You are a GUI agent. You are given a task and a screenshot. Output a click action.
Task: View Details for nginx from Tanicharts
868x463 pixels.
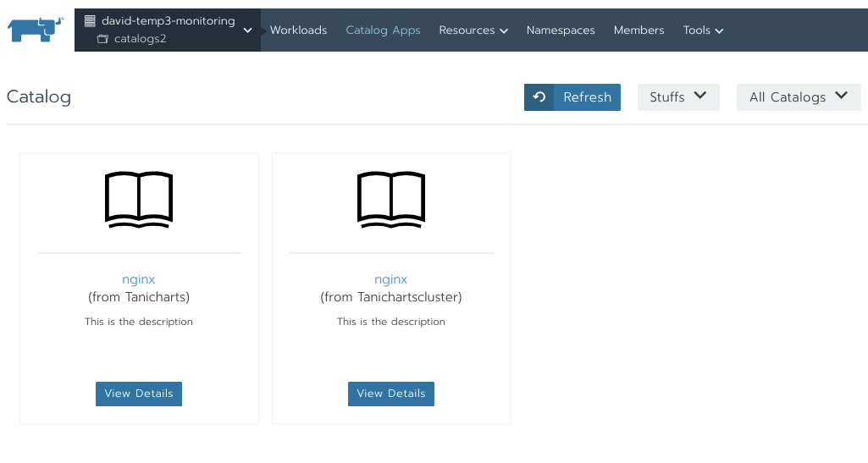point(139,394)
